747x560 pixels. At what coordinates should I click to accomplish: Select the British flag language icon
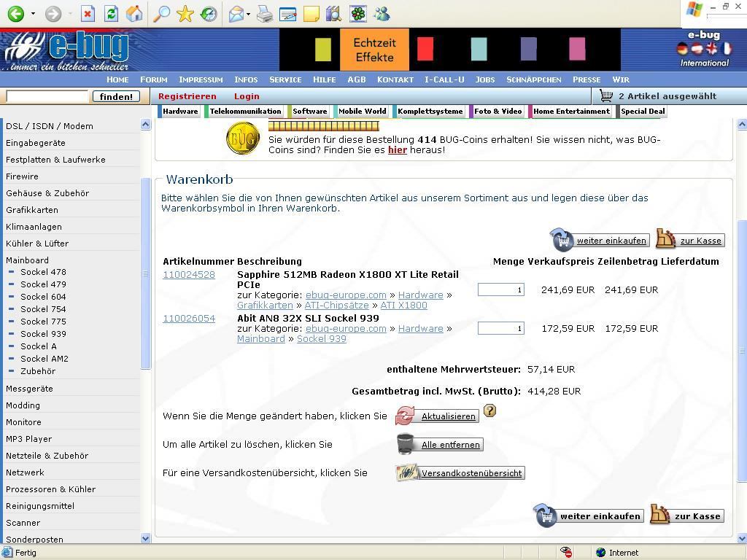click(711, 49)
